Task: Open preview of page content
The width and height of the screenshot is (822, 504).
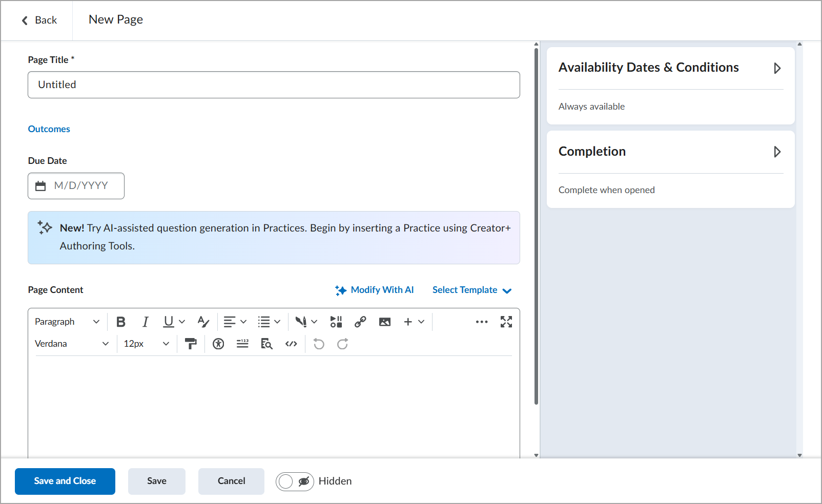Action: tap(266, 344)
